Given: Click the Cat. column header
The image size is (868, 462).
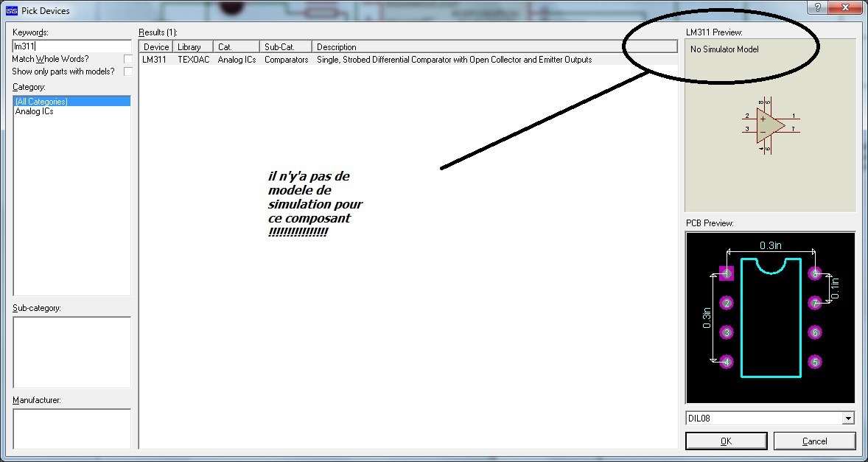Looking at the screenshot, I should (x=237, y=47).
